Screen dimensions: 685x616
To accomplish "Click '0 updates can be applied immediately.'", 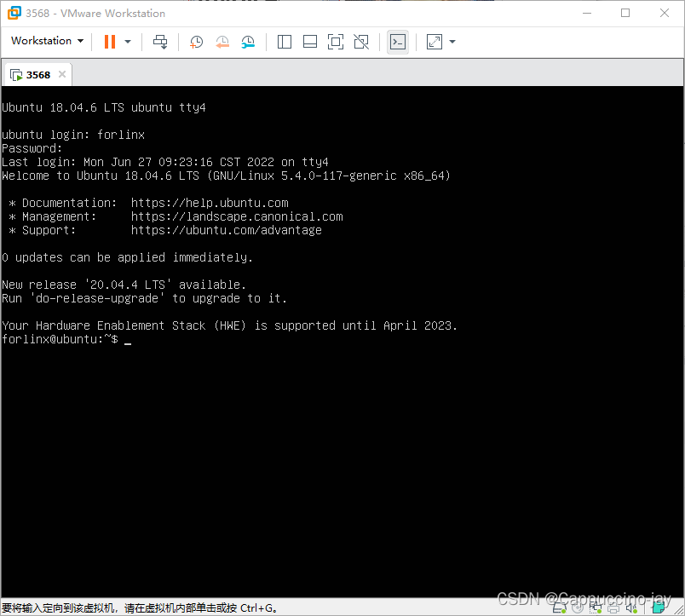I will 127,257.
